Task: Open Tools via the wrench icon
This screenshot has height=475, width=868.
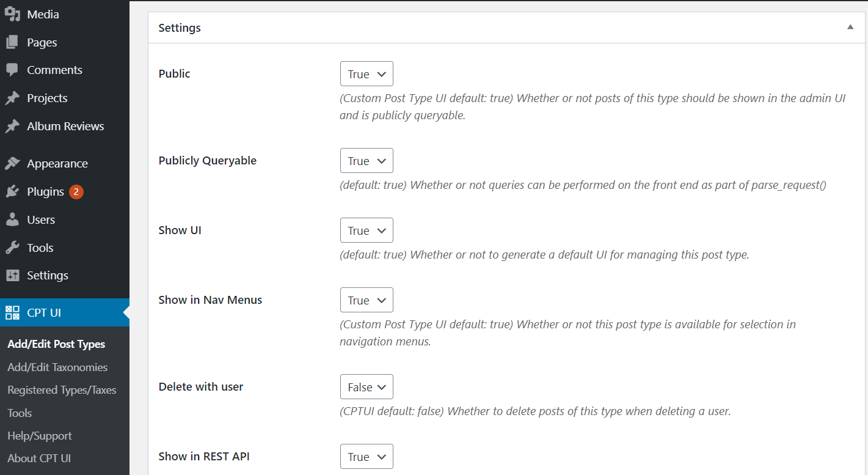Action: (12, 247)
